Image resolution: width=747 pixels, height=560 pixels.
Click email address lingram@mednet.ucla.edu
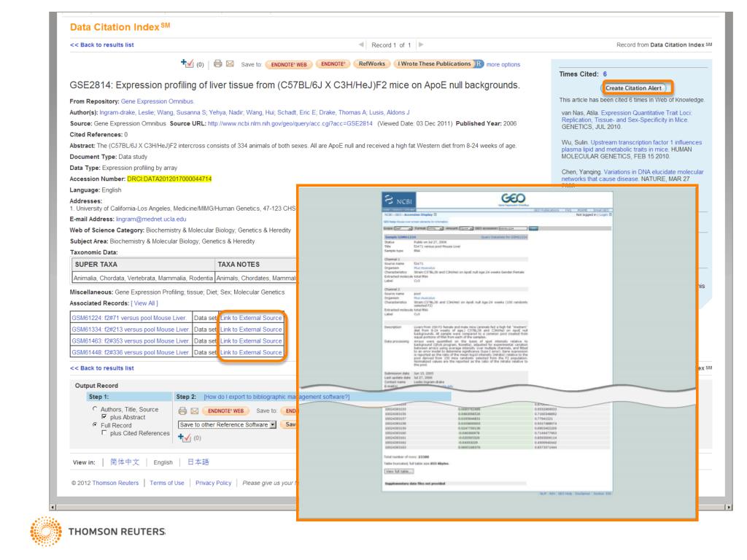click(151, 219)
